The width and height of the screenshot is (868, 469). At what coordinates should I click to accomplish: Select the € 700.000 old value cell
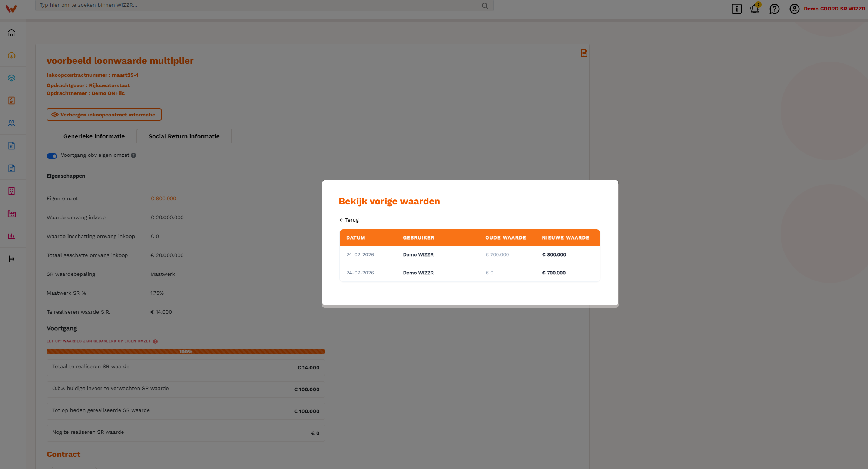[x=497, y=255]
